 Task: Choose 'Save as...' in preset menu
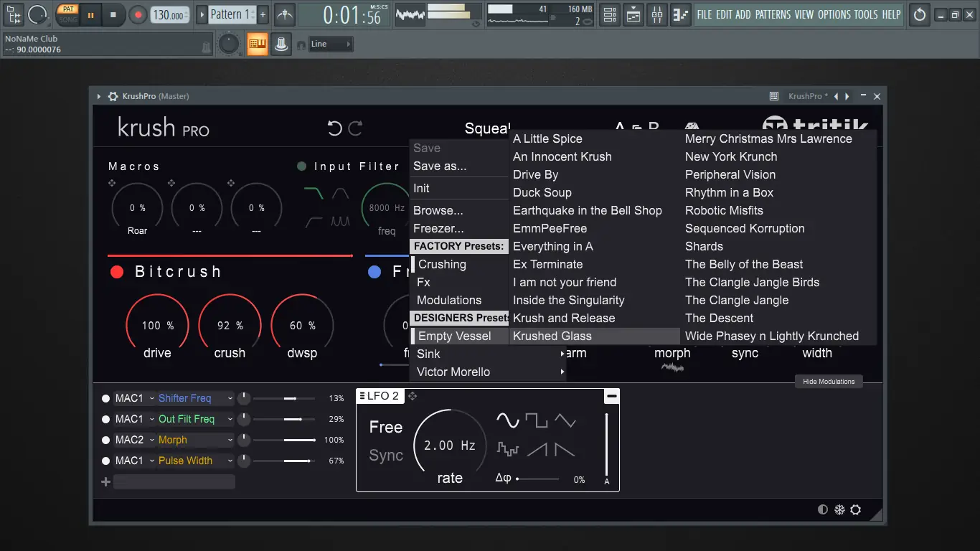click(x=440, y=166)
